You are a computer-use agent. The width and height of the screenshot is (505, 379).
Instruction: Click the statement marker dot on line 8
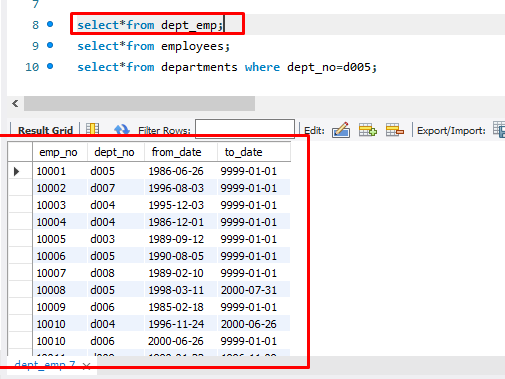50,24
